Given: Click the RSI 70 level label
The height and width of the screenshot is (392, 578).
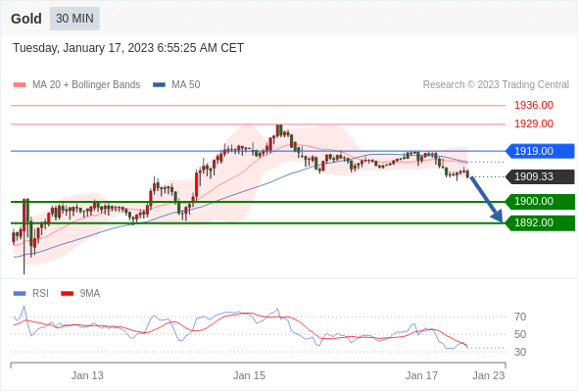Looking at the screenshot, I should [520, 317].
